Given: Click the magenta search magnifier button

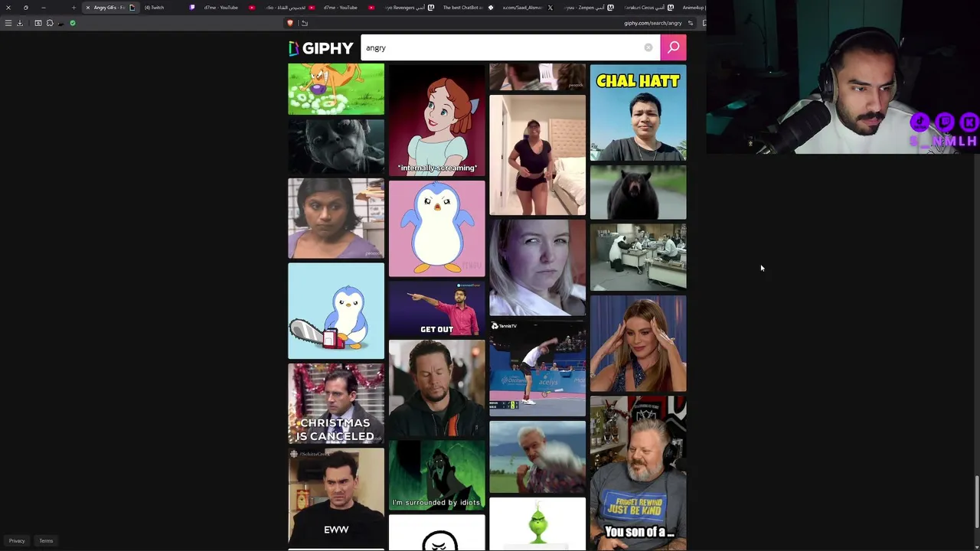Looking at the screenshot, I should click(x=674, y=47).
